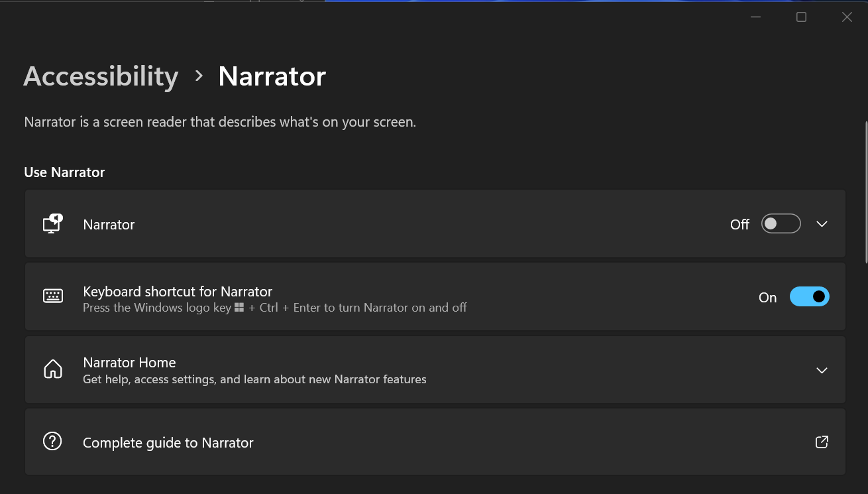This screenshot has height=494, width=868.
Task: Expand the Narrator Home section chevron
Action: click(x=822, y=370)
